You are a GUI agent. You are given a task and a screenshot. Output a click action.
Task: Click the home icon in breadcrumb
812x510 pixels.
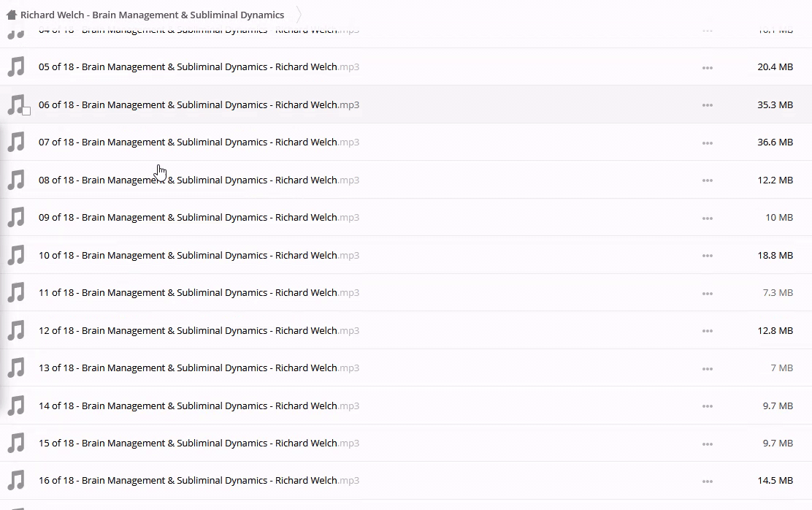(11, 15)
